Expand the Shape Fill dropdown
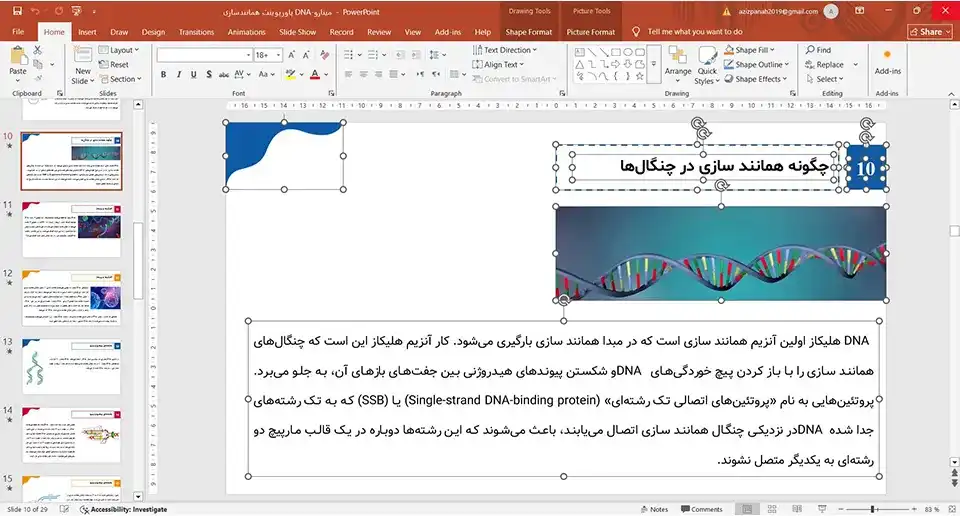 (749, 50)
